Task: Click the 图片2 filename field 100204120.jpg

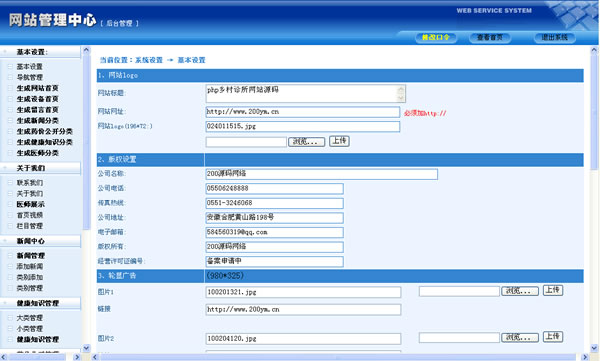Action: [303, 339]
